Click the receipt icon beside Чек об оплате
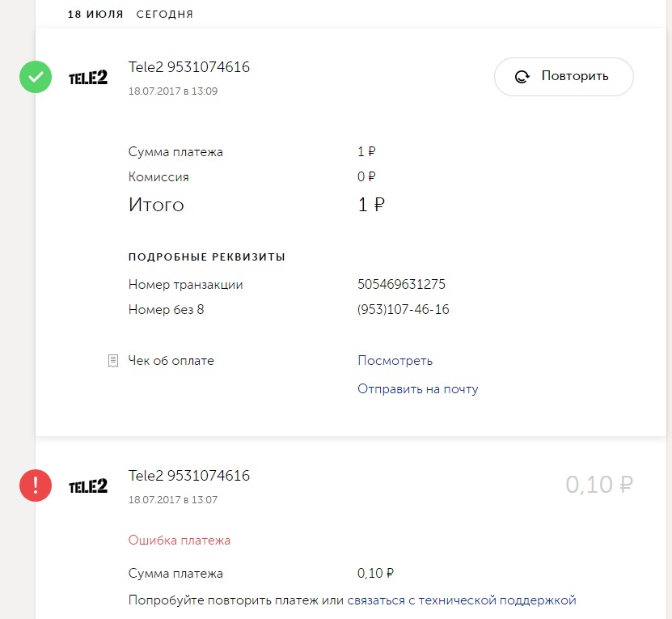 113,361
